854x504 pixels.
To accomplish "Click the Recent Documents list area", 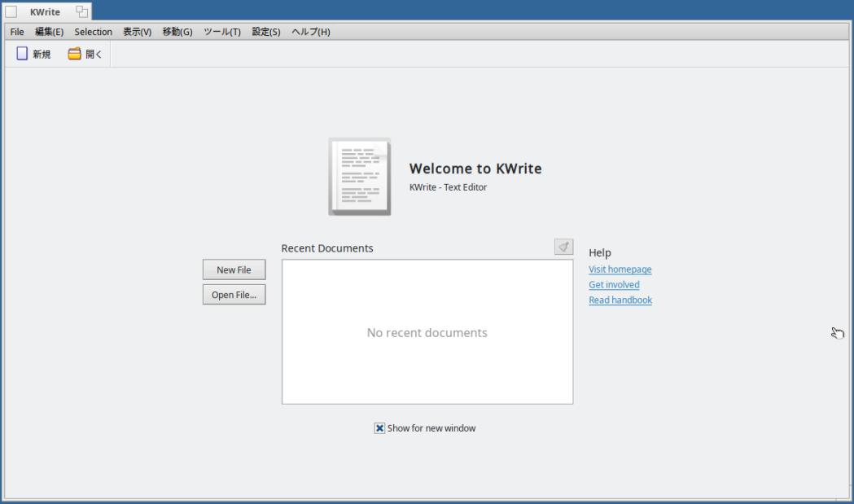I will [427, 332].
